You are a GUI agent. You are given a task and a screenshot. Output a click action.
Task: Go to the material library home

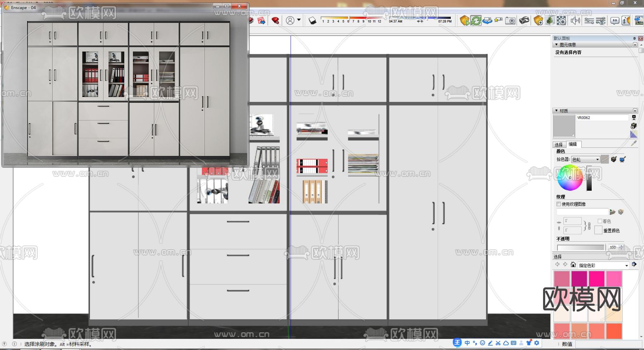tap(573, 265)
